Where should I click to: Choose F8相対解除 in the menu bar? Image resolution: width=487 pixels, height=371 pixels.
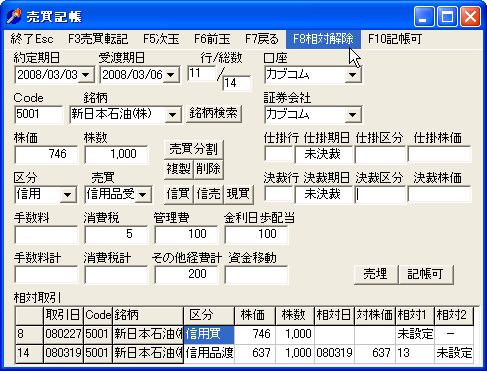point(323,39)
